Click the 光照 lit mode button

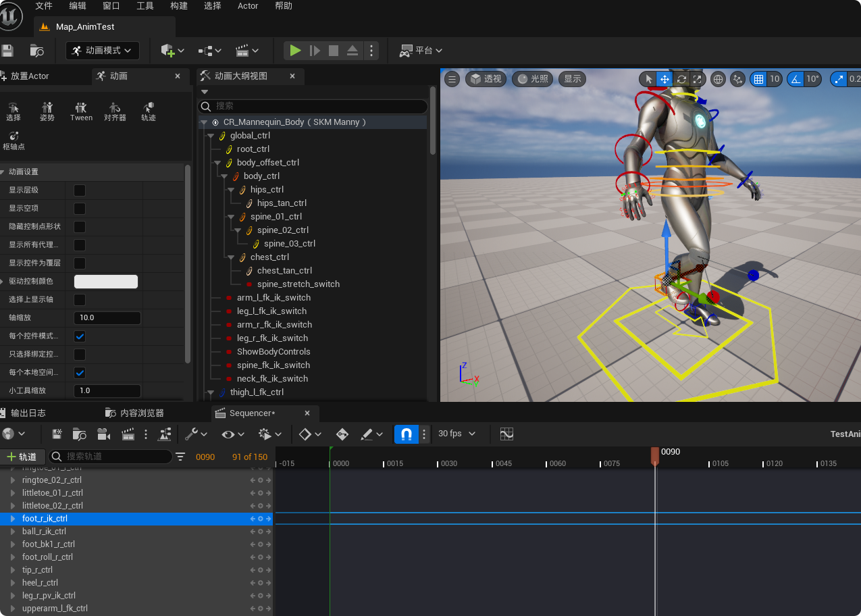coord(532,79)
